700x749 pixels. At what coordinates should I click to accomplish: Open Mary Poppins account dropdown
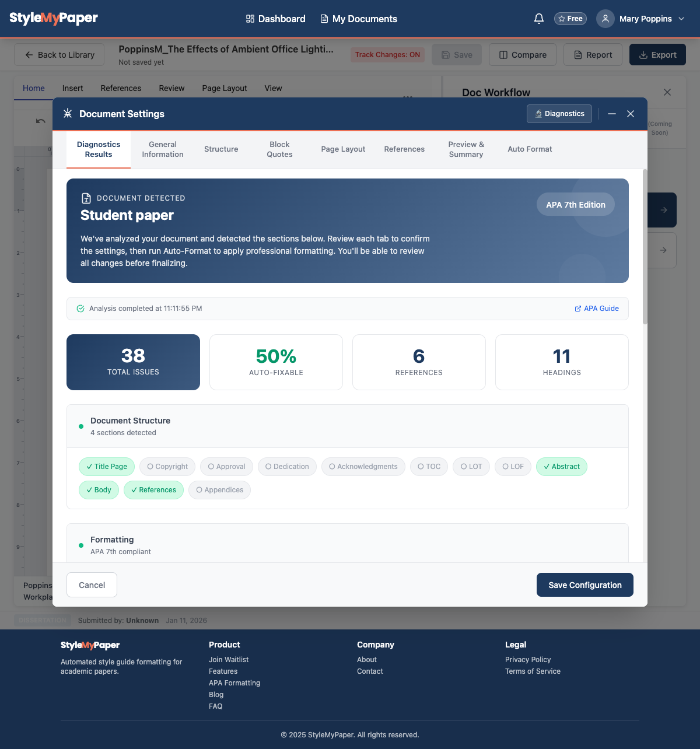[x=641, y=19]
